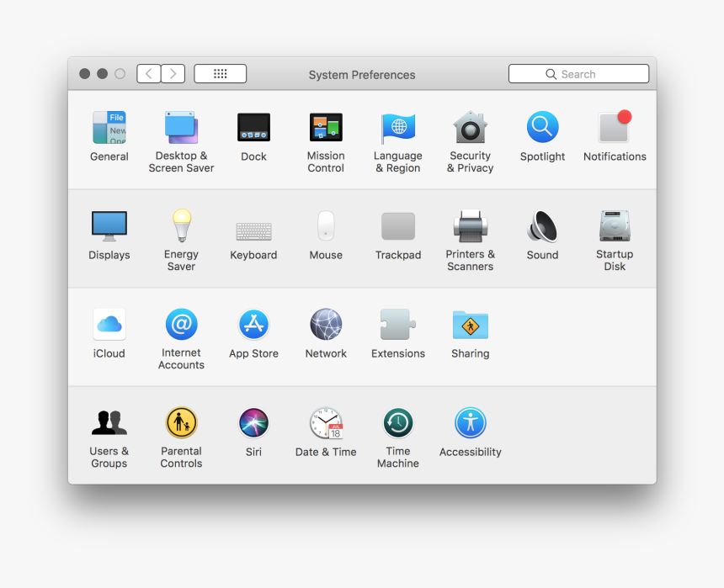The height and width of the screenshot is (588, 724).
Task: Open Notifications settings
Action: 615,128
